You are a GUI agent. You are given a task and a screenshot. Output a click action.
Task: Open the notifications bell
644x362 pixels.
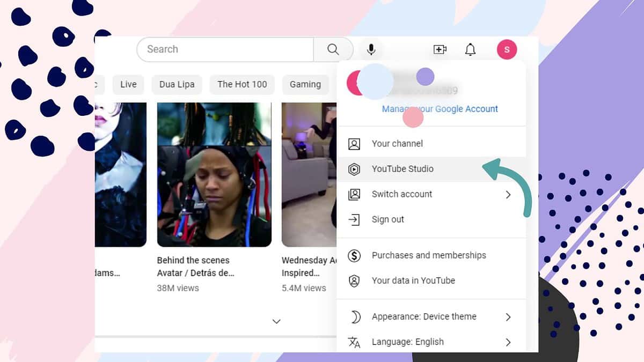tap(470, 49)
